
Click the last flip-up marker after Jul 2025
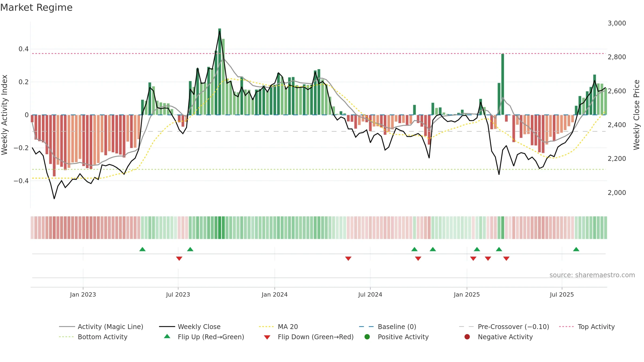[576, 249]
